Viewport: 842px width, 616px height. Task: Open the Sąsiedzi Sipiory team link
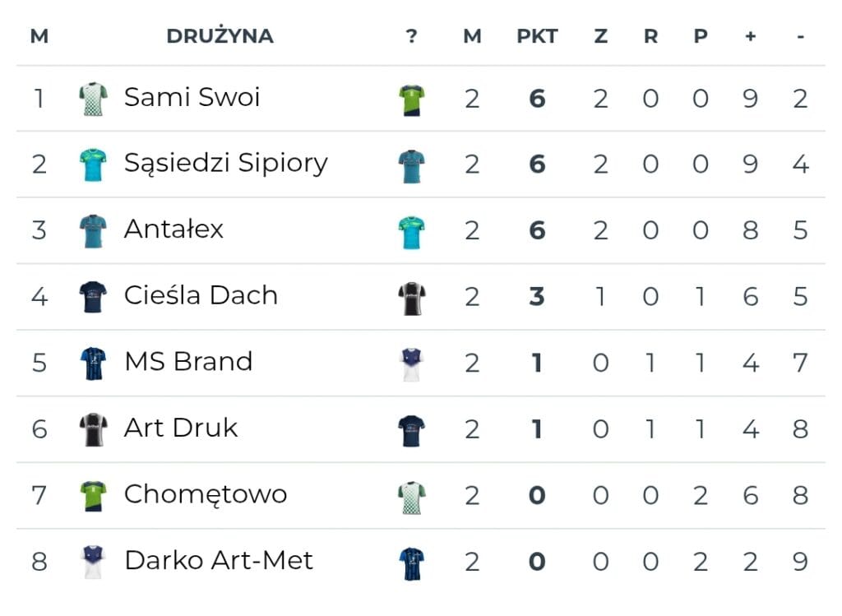tap(225, 164)
